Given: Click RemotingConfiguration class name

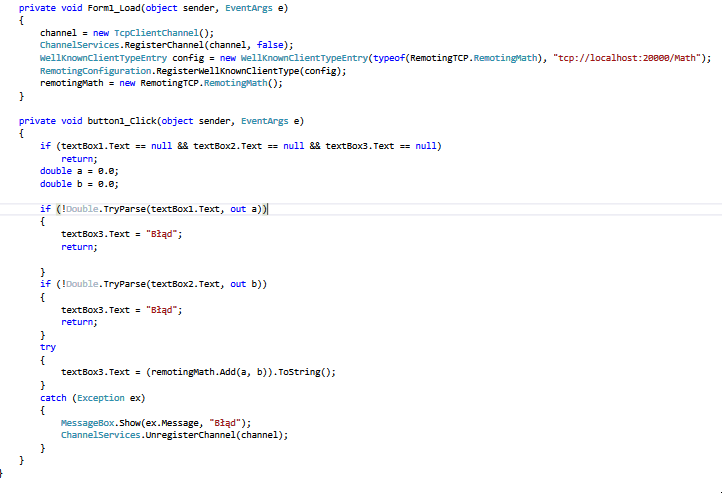Looking at the screenshot, I should 95,71.
